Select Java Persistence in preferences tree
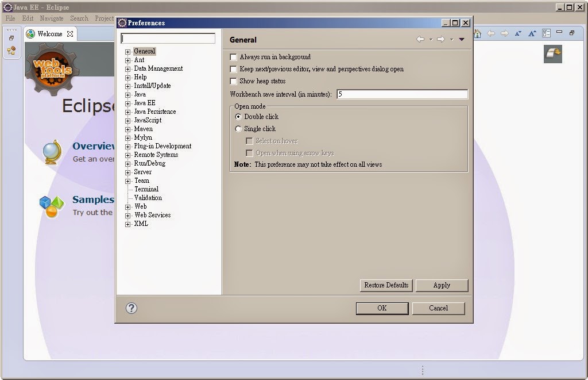 (x=155, y=112)
